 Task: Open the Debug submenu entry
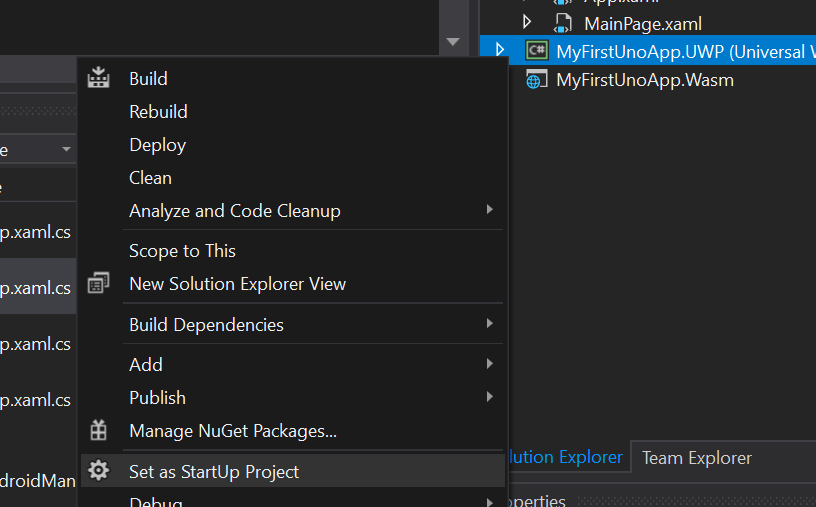pos(291,501)
